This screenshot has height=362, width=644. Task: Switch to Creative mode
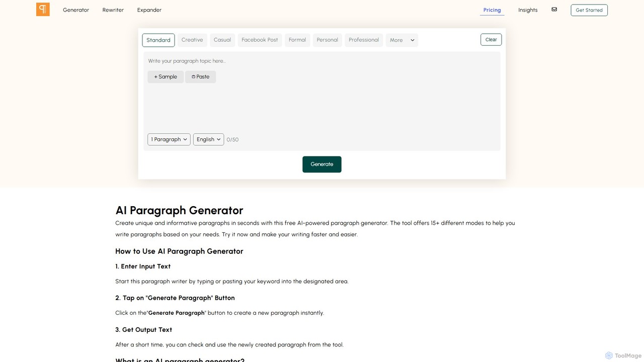tap(192, 40)
